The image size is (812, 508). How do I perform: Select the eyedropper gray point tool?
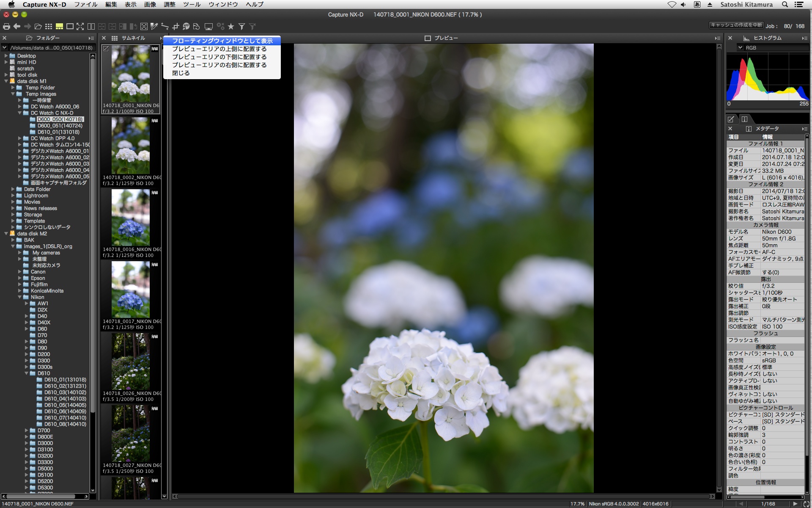154,26
